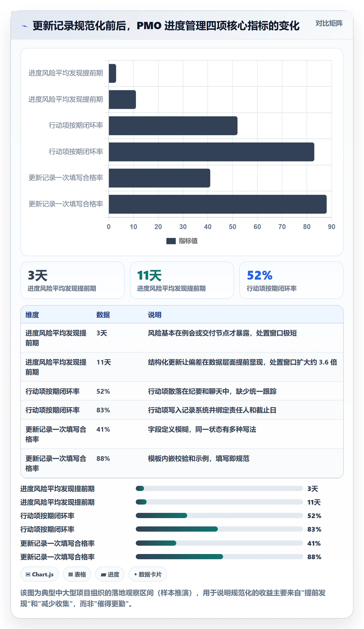Select the 数据卡片 tag chip

click(x=148, y=574)
